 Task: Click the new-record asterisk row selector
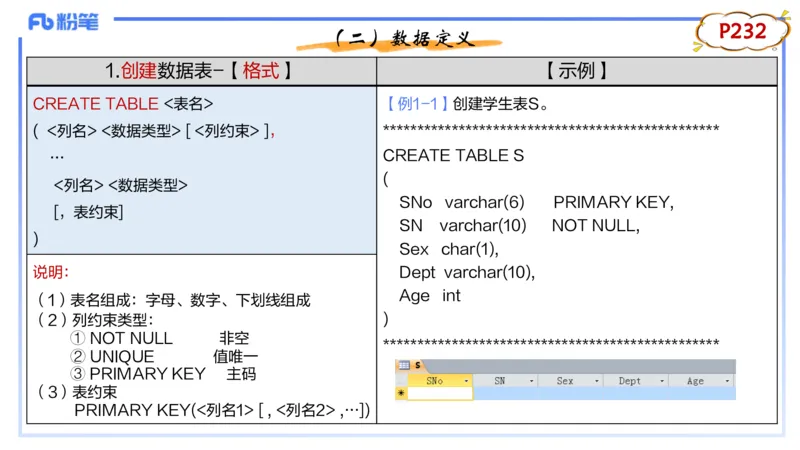[x=402, y=393]
